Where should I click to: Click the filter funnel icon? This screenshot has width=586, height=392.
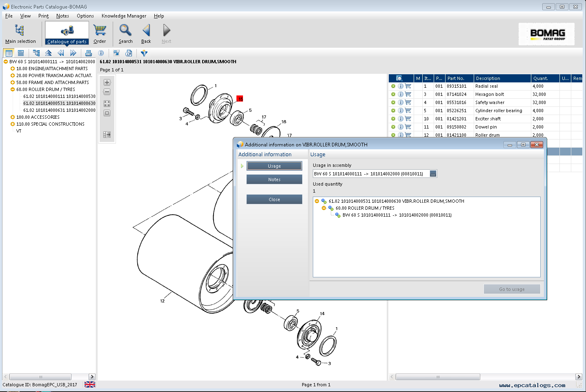(144, 53)
